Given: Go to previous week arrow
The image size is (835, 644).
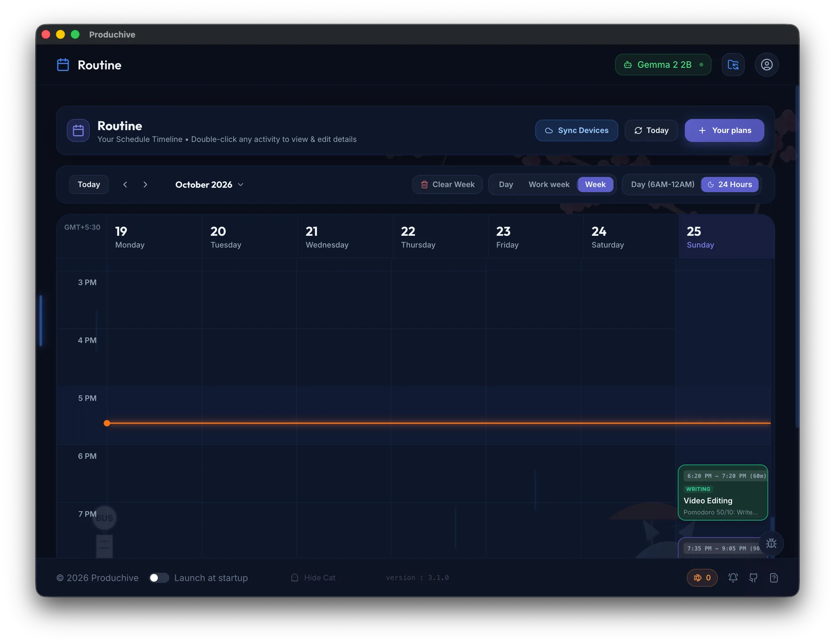Looking at the screenshot, I should tap(125, 184).
